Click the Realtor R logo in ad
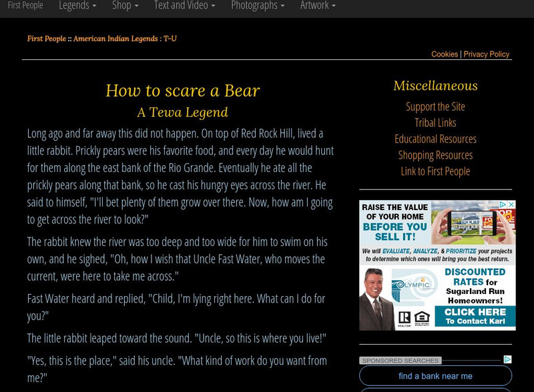Viewport: 534px width, 392px height. (x=405, y=318)
